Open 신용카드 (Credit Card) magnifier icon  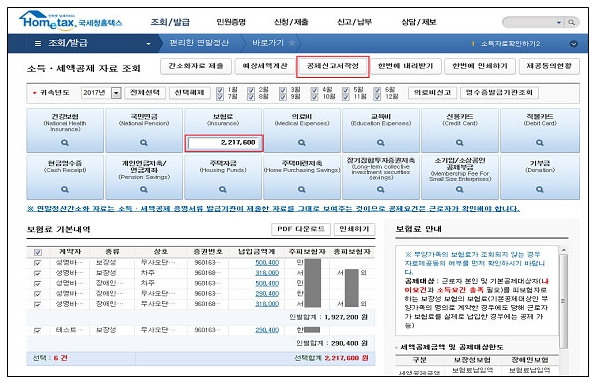coord(460,143)
